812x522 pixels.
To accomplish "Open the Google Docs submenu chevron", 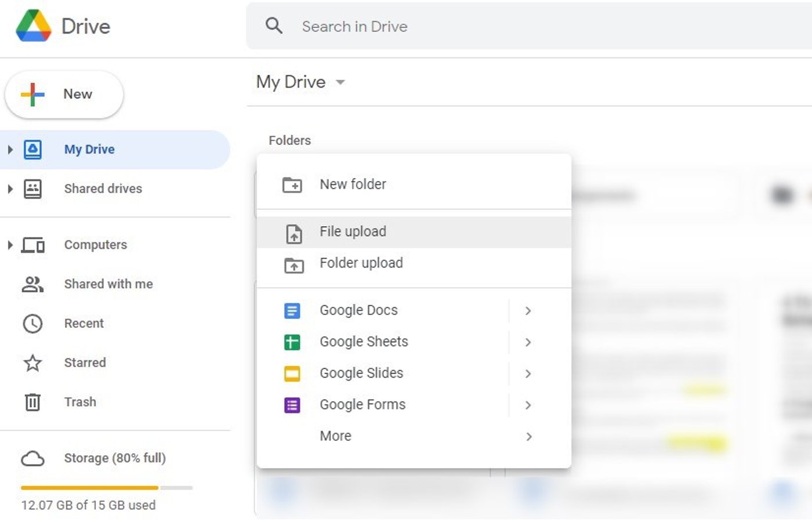I will tap(528, 311).
